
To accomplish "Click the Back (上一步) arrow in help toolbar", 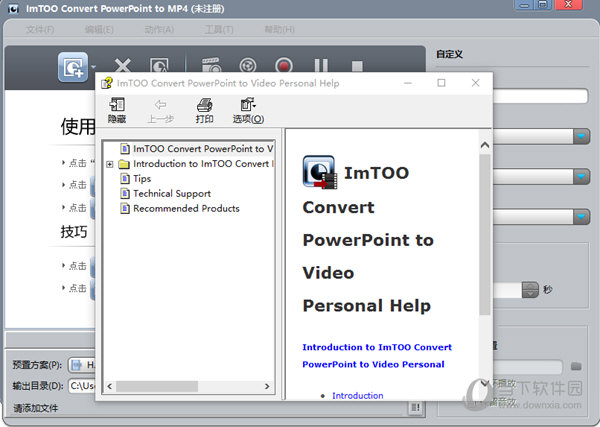I will coord(160,111).
